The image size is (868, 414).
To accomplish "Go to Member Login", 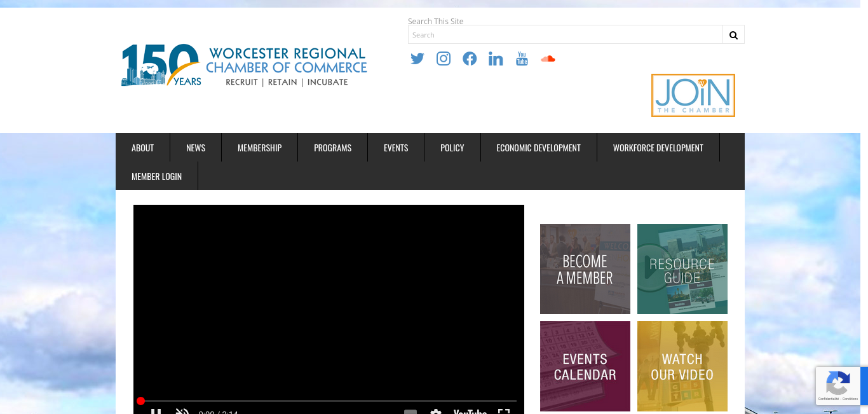I will pos(156,176).
